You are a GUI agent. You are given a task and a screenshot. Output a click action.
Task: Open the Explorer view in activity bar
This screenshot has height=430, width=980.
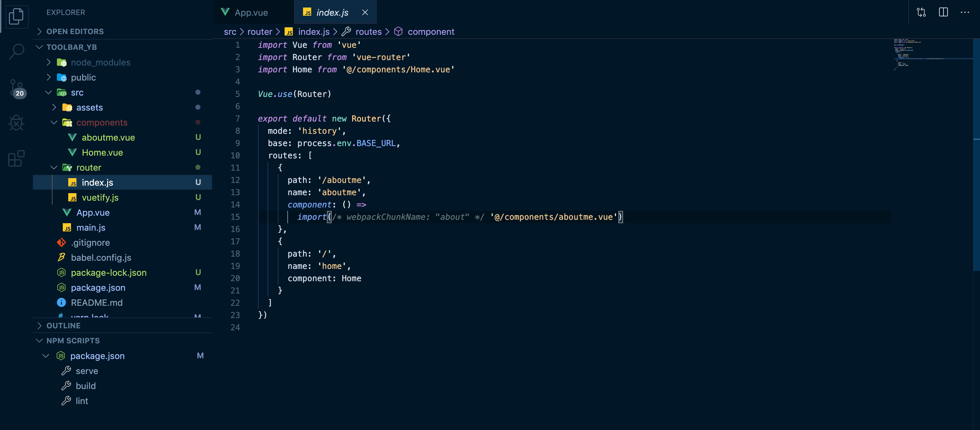16,16
